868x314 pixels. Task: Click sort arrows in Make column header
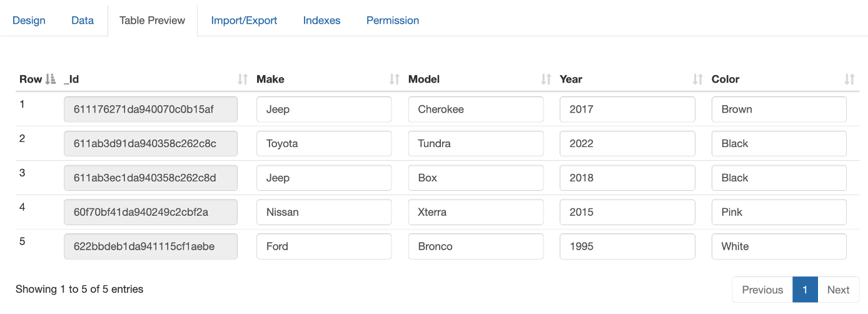pyautogui.click(x=395, y=79)
